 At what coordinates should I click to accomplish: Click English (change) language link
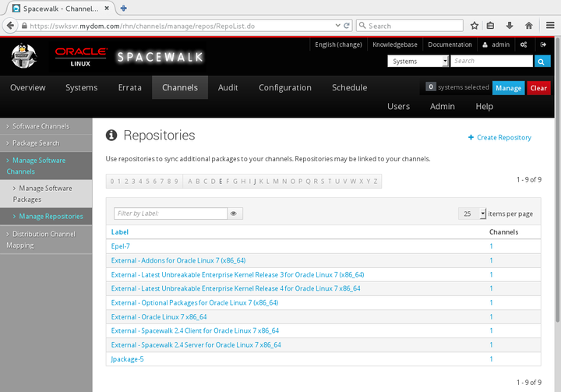tap(338, 44)
